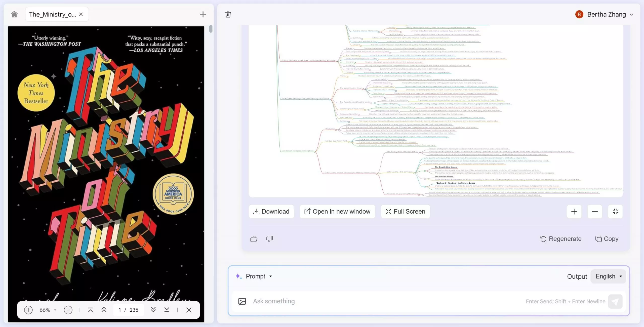Zoom in on the PDF page
The height and width of the screenshot is (327, 644).
point(28,310)
